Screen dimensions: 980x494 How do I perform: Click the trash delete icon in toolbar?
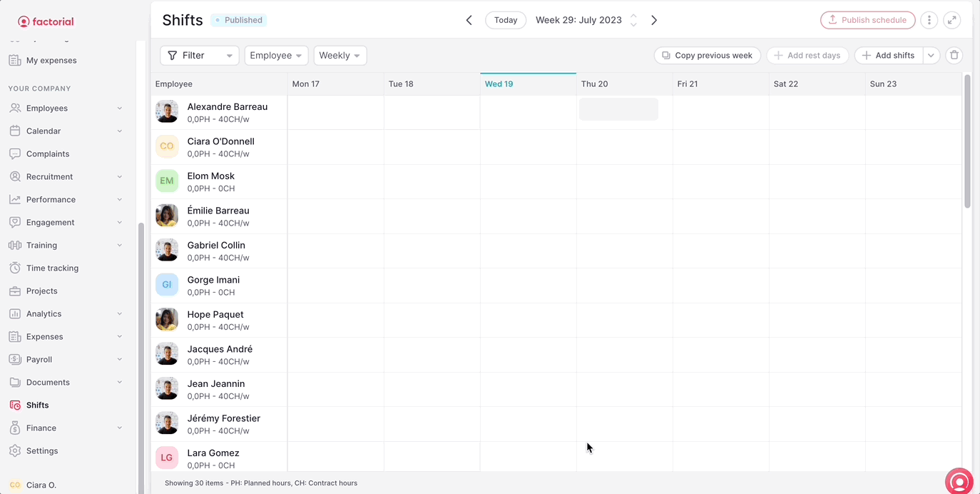(954, 56)
